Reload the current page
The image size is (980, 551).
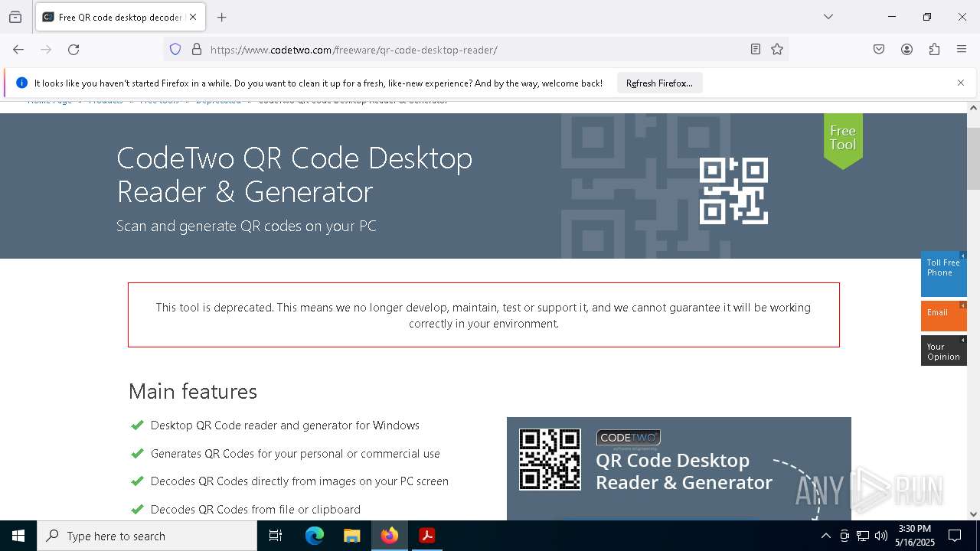pos(73,50)
